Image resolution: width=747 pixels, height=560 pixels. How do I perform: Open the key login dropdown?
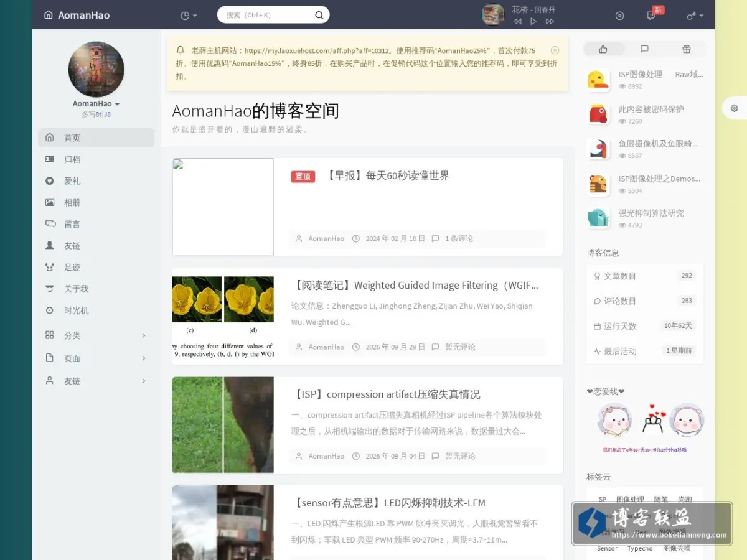[695, 16]
